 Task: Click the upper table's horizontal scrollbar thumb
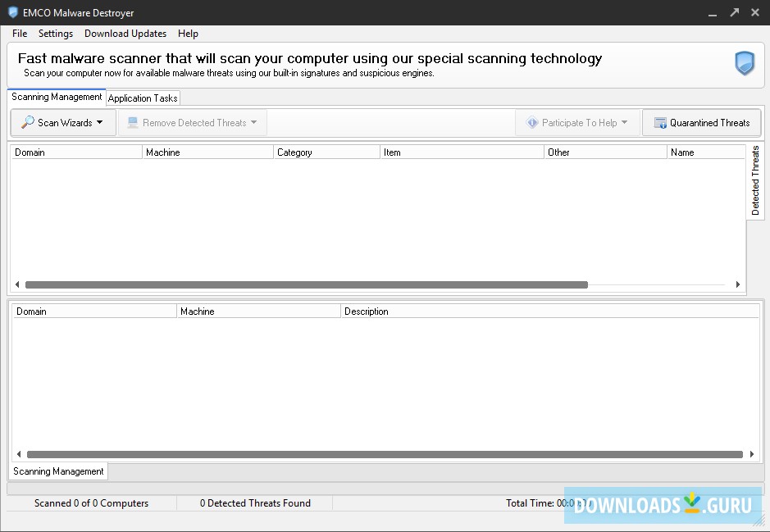click(x=307, y=284)
